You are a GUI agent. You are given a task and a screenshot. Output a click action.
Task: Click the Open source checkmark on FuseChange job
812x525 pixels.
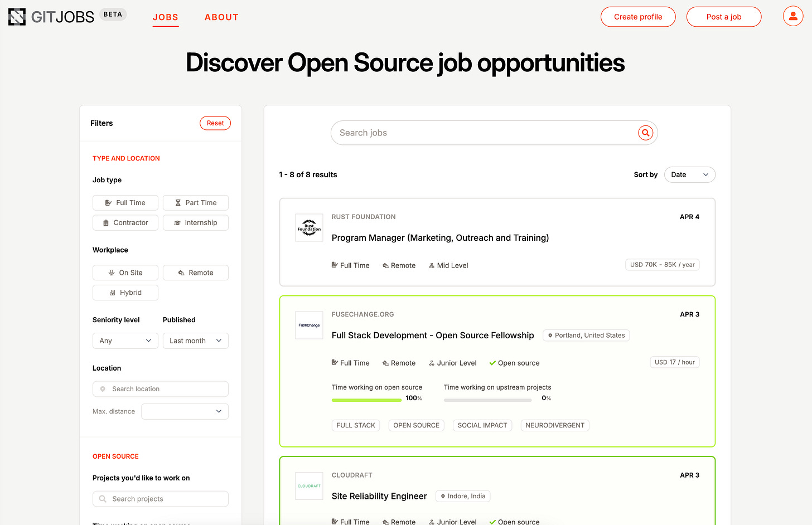[x=492, y=363]
